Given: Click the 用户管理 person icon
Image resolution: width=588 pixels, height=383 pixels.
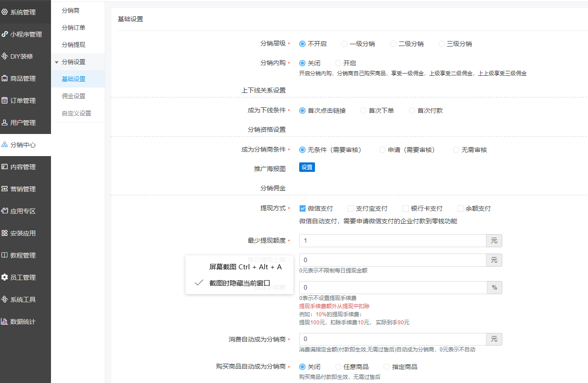Looking at the screenshot, I should [5, 123].
